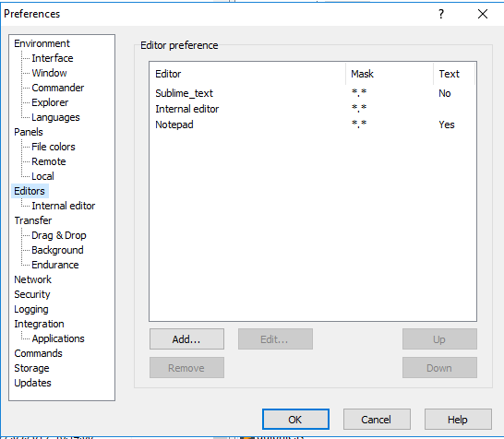The height and width of the screenshot is (439, 504).
Task: Click the OK button
Action: point(295,420)
